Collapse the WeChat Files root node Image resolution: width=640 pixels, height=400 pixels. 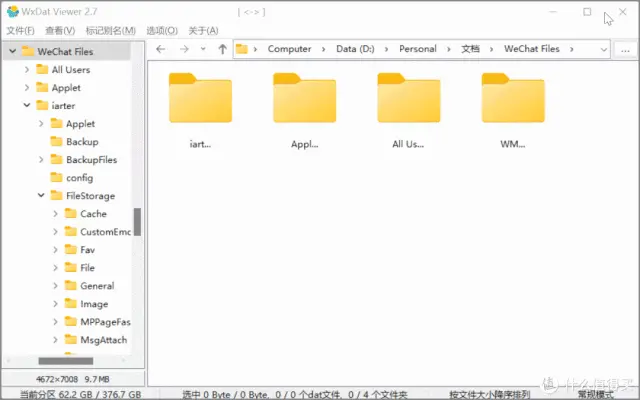click(11, 51)
